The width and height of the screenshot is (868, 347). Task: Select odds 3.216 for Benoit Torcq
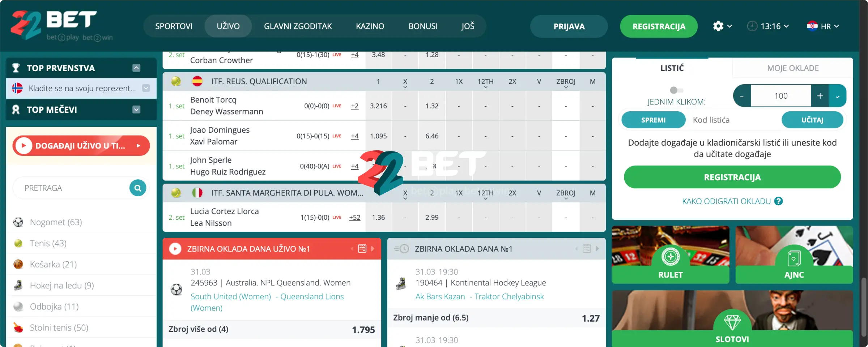click(x=378, y=106)
